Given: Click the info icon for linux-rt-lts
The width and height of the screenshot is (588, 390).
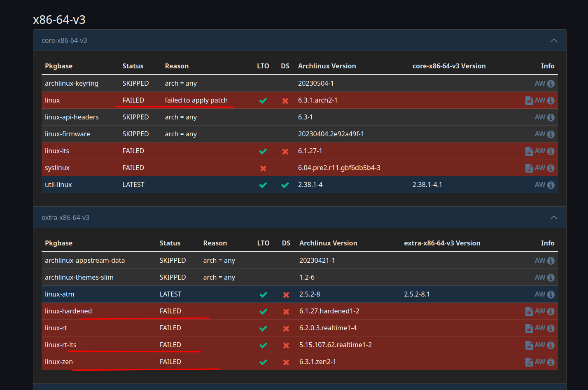Looking at the screenshot, I should pyautogui.click(x=551, y=345).
